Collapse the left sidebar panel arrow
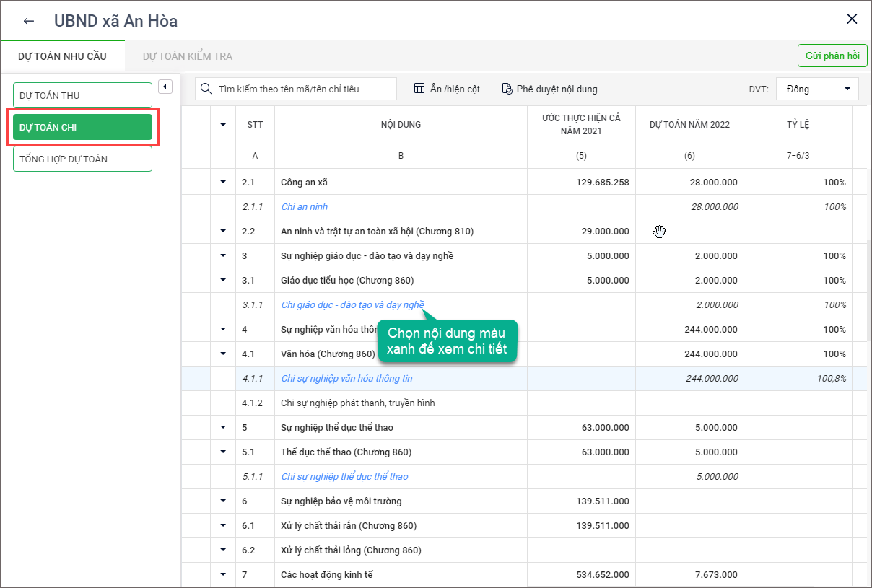Image resolution: width=872 pixels, height=588 pixels. click(165, 87)
